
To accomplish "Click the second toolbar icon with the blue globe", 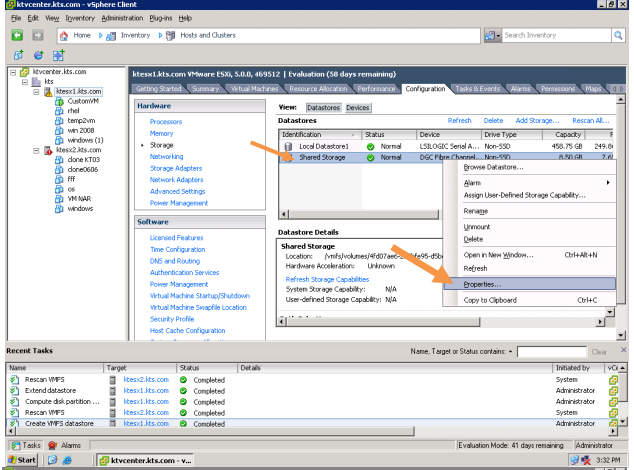I will tap(38, 55).
